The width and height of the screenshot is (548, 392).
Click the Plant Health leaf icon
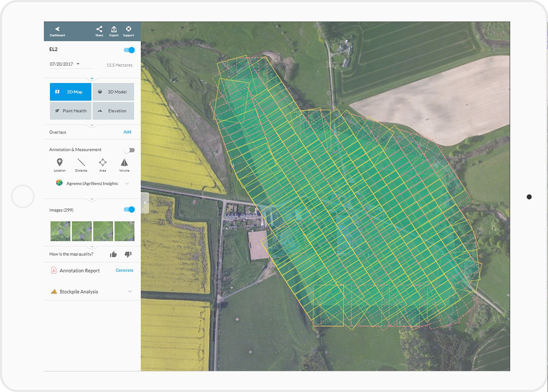point(57,111)
